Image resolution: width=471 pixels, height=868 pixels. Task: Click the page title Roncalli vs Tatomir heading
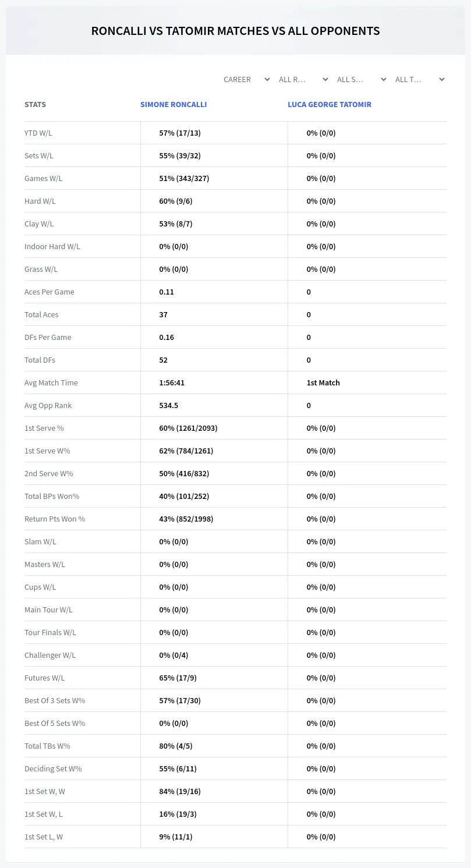(235, 31)
